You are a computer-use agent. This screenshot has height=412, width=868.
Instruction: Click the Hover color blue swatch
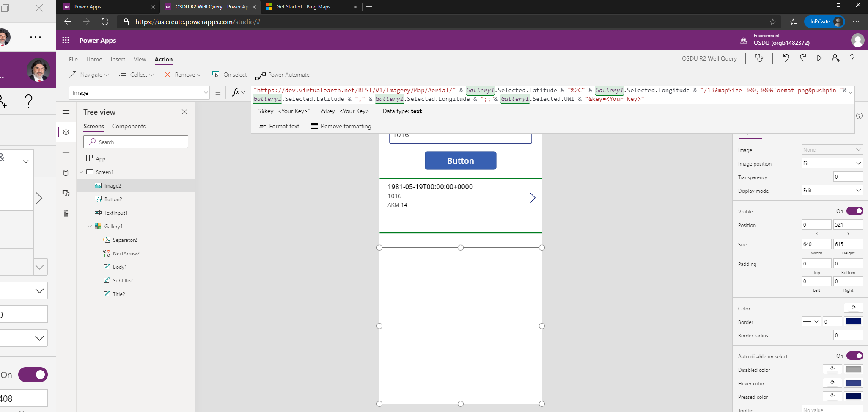tap(853, 383)
